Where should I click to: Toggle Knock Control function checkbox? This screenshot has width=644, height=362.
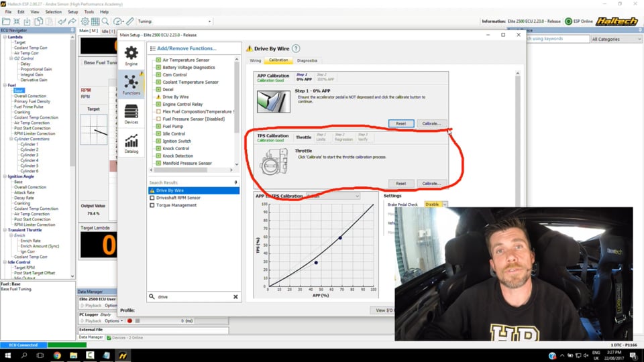point(158,149)
